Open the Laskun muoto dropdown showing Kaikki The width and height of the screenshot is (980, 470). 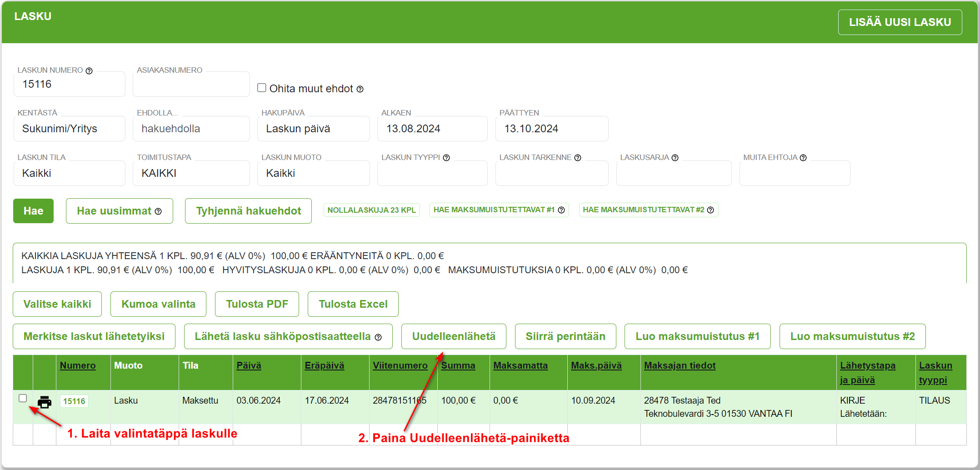point(314,173)
